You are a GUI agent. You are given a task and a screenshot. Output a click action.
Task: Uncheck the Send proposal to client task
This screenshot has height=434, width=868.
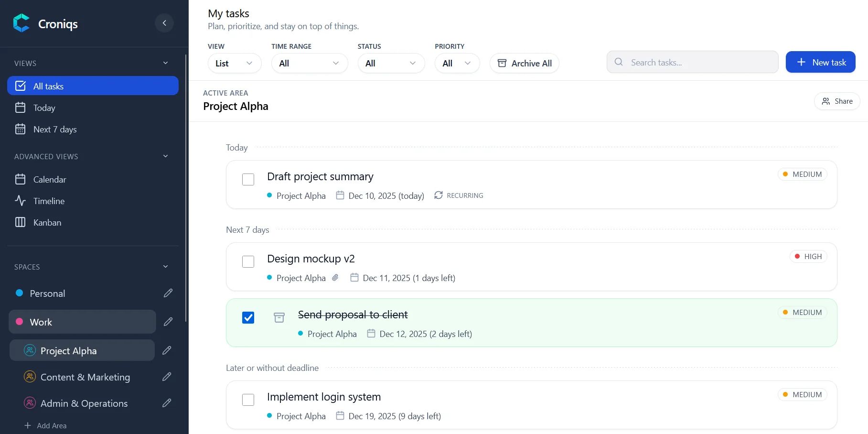[248, 317]
